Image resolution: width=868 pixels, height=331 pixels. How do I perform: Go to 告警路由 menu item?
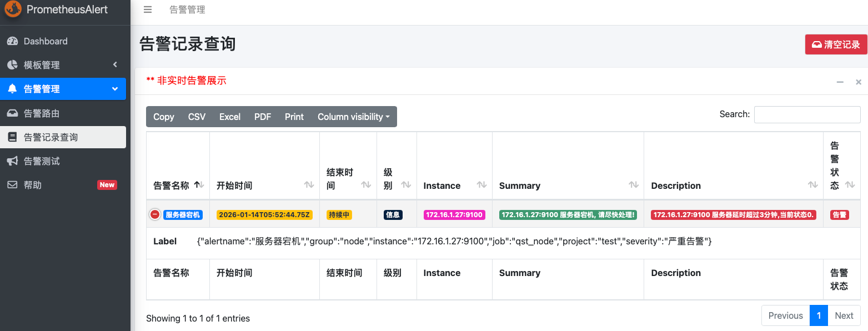(x=42, y=113)
